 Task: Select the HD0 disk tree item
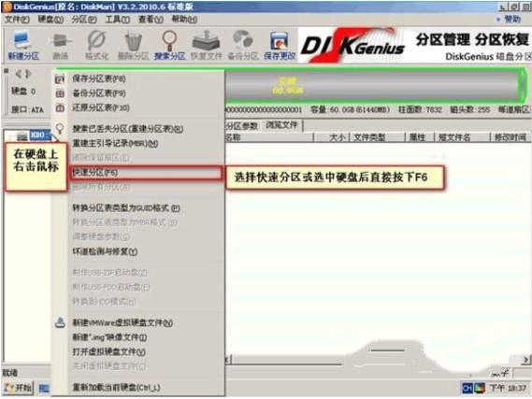(x=40, y=135)
